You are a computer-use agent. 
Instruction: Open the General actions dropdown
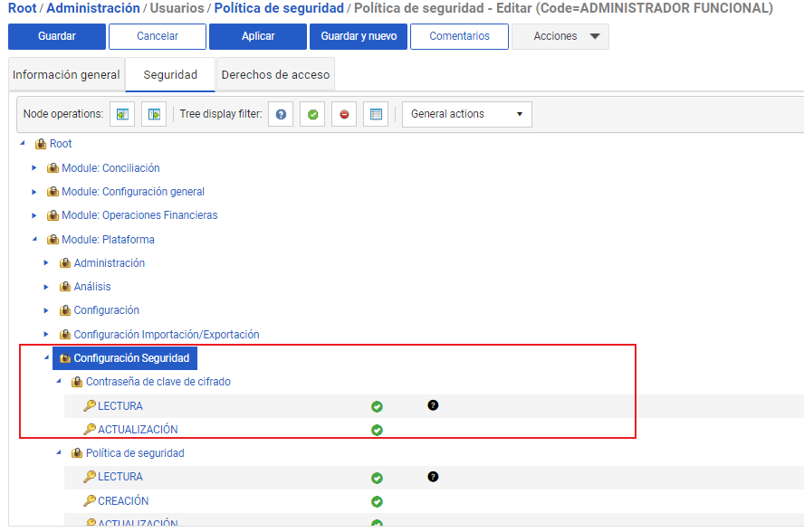[466, 115]
